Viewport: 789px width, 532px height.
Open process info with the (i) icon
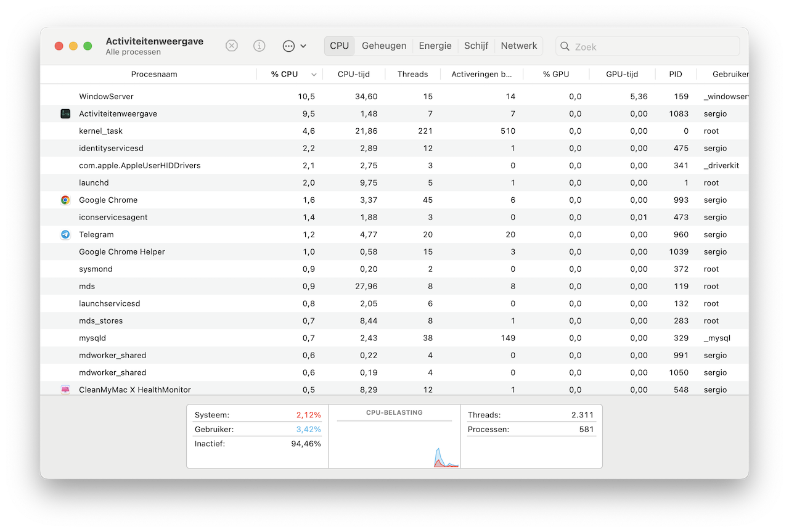point(260,46)
